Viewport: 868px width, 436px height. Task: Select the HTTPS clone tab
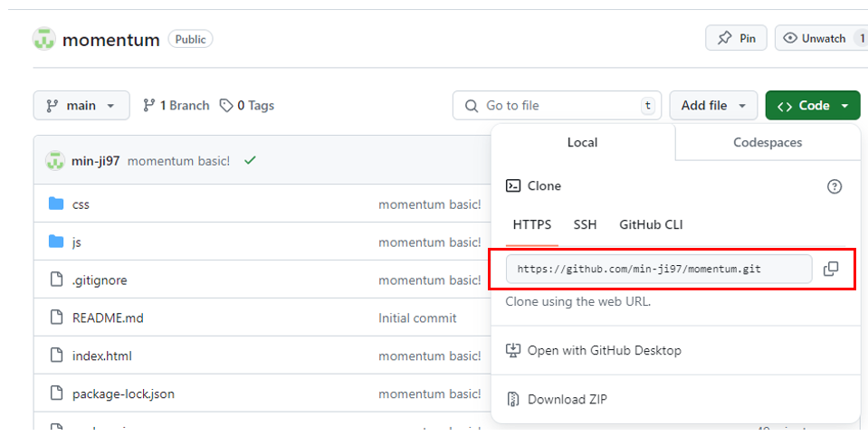532,224
